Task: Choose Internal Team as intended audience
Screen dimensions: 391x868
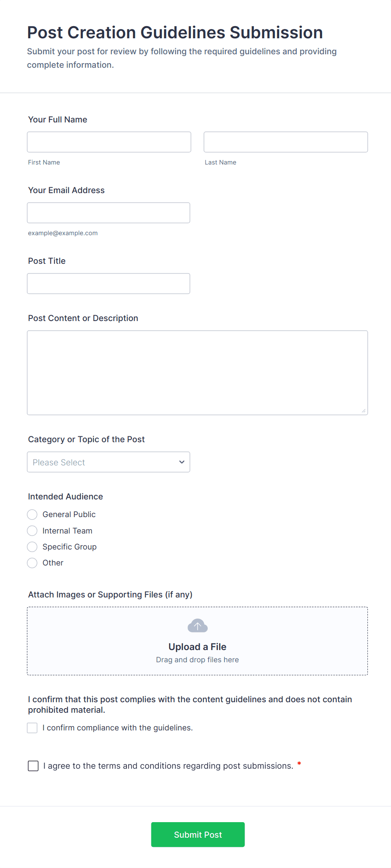Action: pos(32,531)
